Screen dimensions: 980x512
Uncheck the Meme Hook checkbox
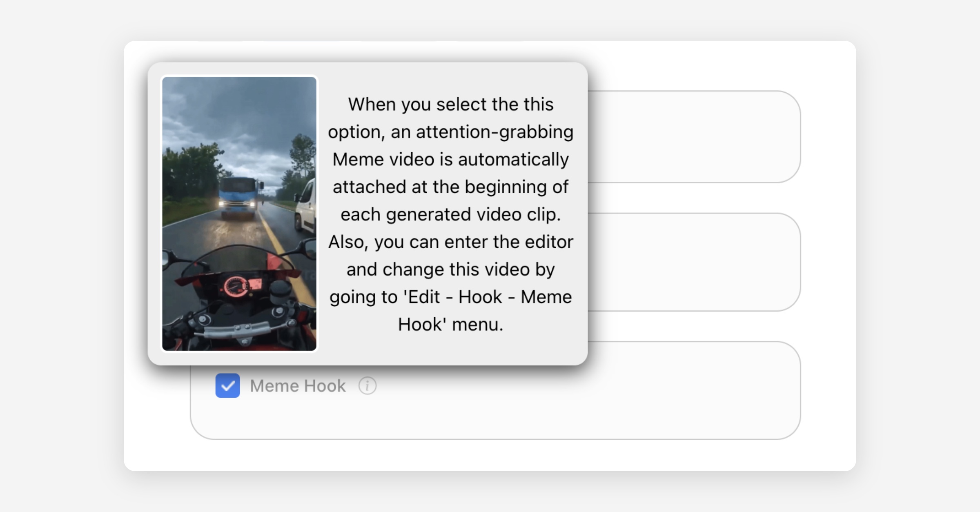point(227,385)
